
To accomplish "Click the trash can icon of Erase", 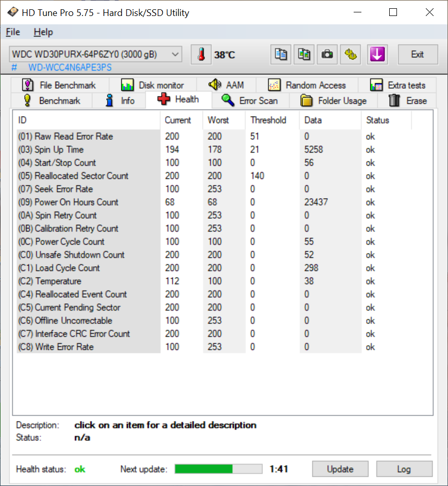I will 394,101.
